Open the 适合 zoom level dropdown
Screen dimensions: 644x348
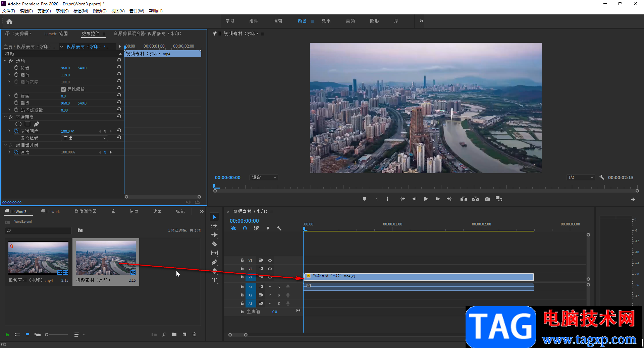(264, 177)
